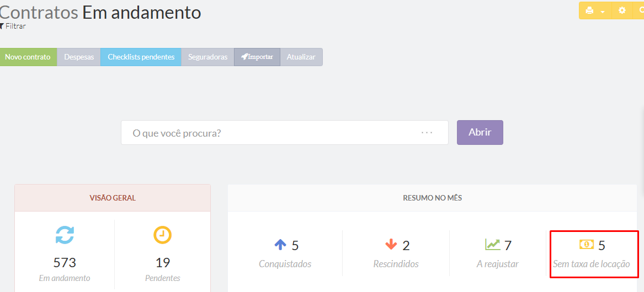Open Checklists pendentes

coord(141,57)
